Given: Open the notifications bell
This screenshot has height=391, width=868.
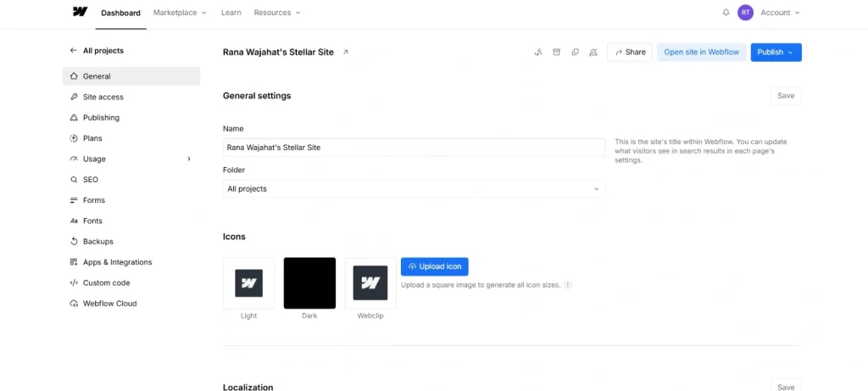Looking at the screenshot, I should 726,12.
